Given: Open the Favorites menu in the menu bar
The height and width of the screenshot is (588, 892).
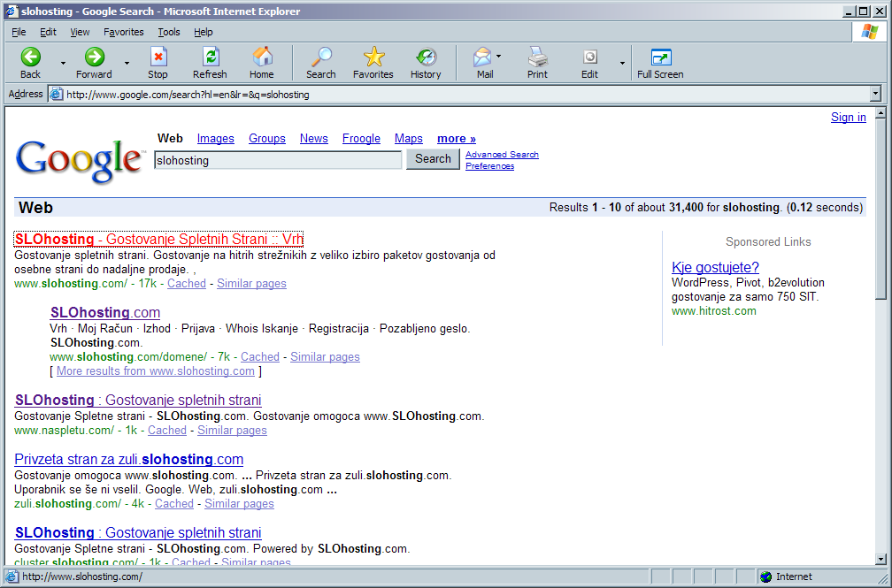Looking at the screenshot, I should pyautogui.click(x=124, y=32).
